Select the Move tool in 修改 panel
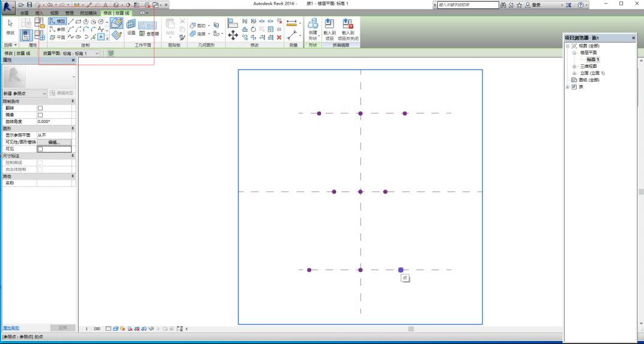Viewport: 644px width, 344px height. pos(233,35)
